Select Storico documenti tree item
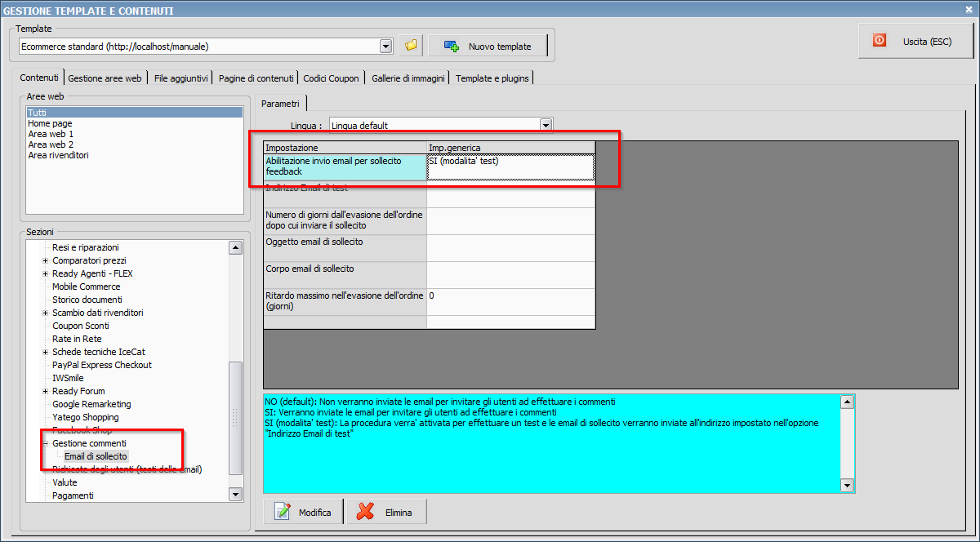This screenshot has width=980, height=542. (x=87, y=300)
